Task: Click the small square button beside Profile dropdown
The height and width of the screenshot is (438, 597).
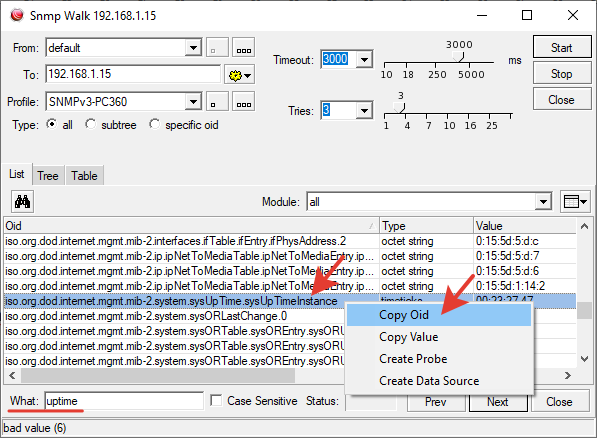Action: 217,102
